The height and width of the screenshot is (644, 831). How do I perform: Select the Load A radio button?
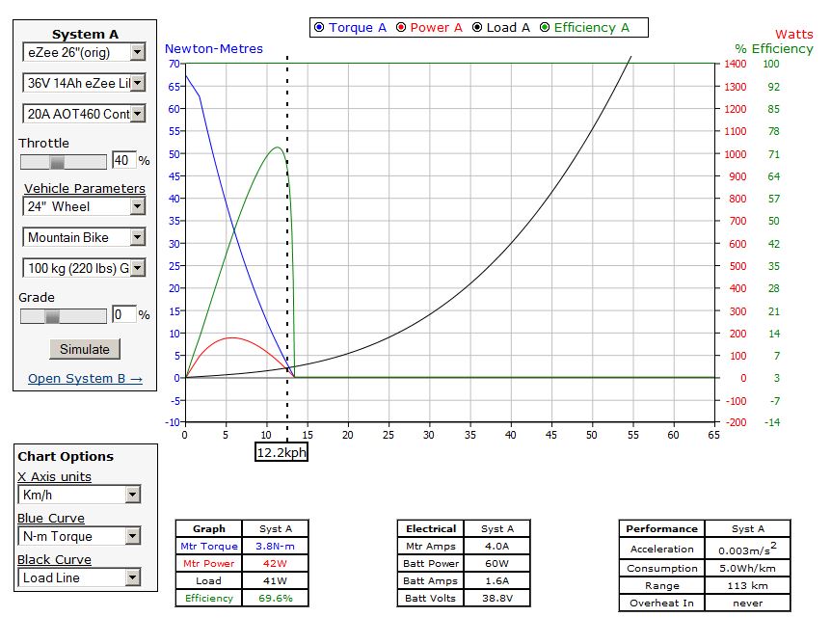pyautogui.click(x=477, y=28)
